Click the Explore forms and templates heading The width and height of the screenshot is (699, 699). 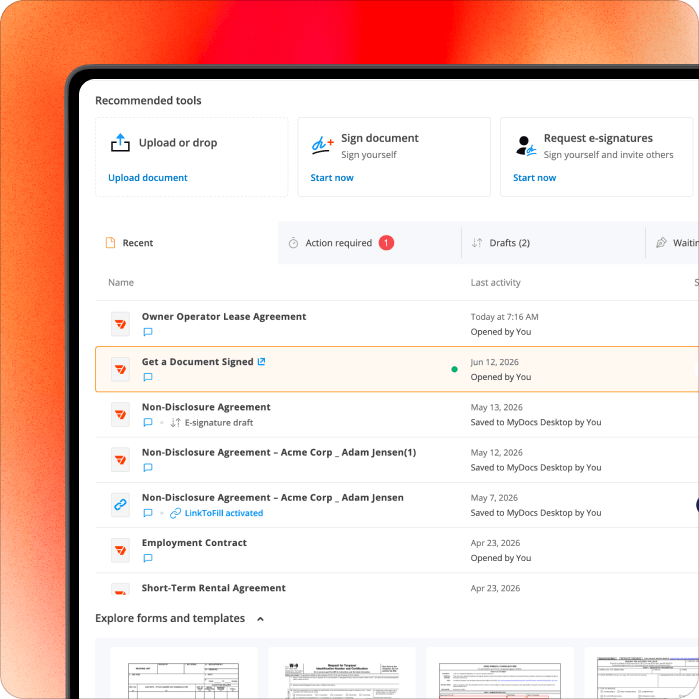pos(170,618)
